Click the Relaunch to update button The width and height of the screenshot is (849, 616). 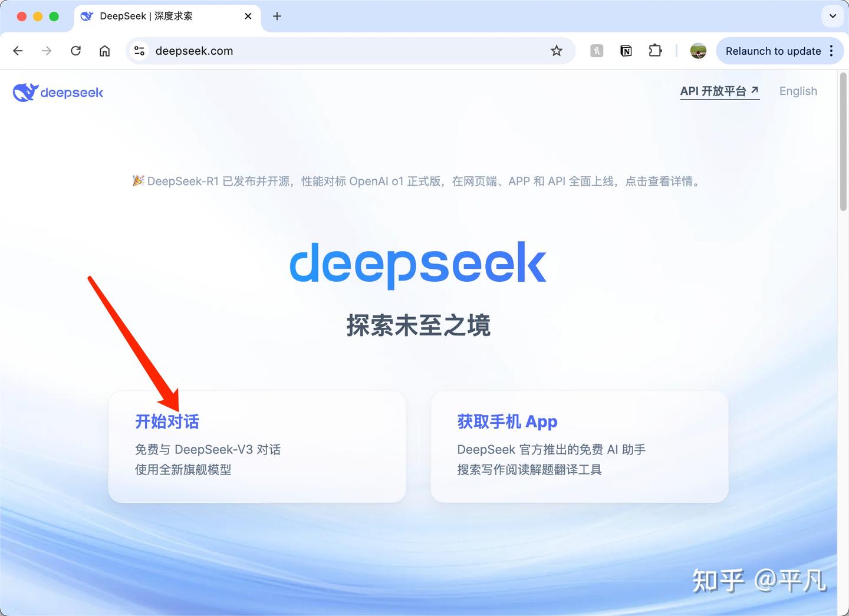click(773, 51)
